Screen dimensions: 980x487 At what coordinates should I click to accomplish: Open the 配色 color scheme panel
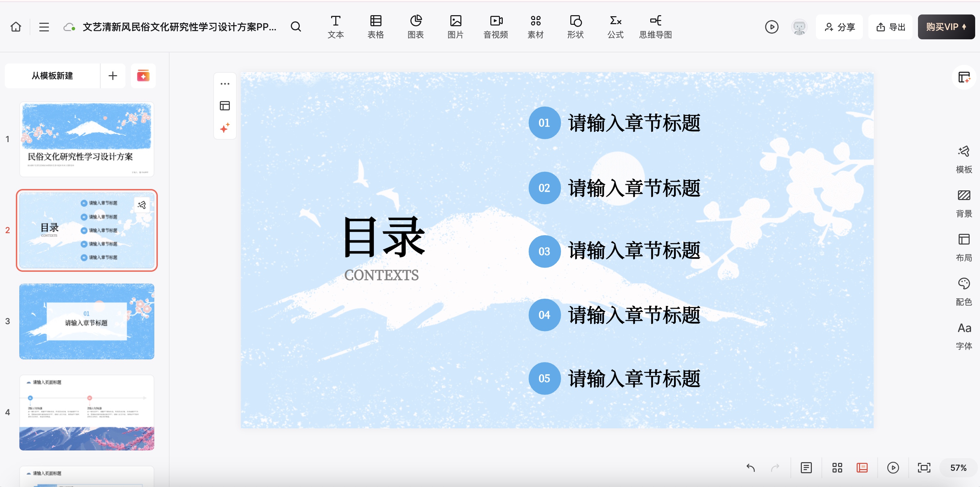pyautogui.click(x=964, y=292)
